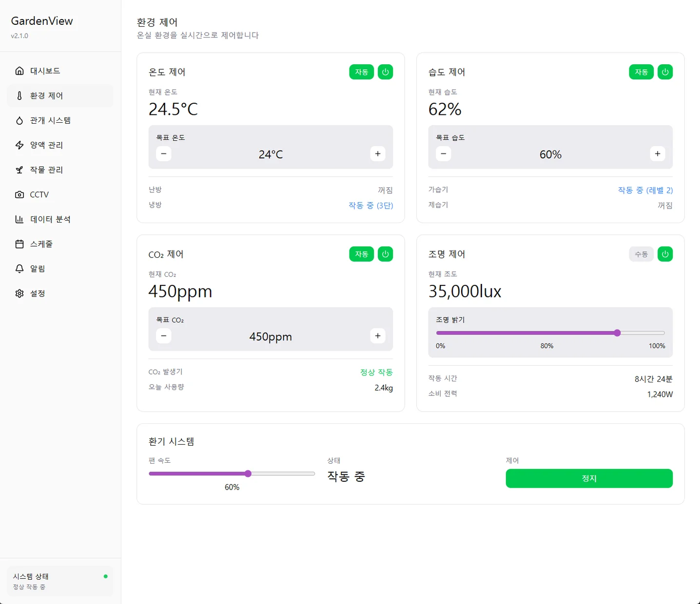Click the thermometer icon beside 환경 제어
The image size is (700, 604).
[x=19, y=96]
